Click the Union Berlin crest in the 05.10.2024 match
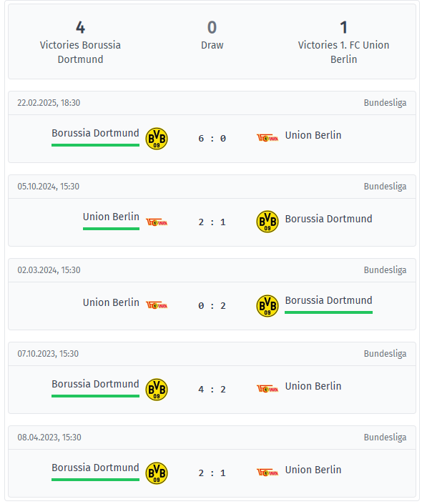This screenshot has width=422, height=504. pyautogui.click(x=157, y=222)
